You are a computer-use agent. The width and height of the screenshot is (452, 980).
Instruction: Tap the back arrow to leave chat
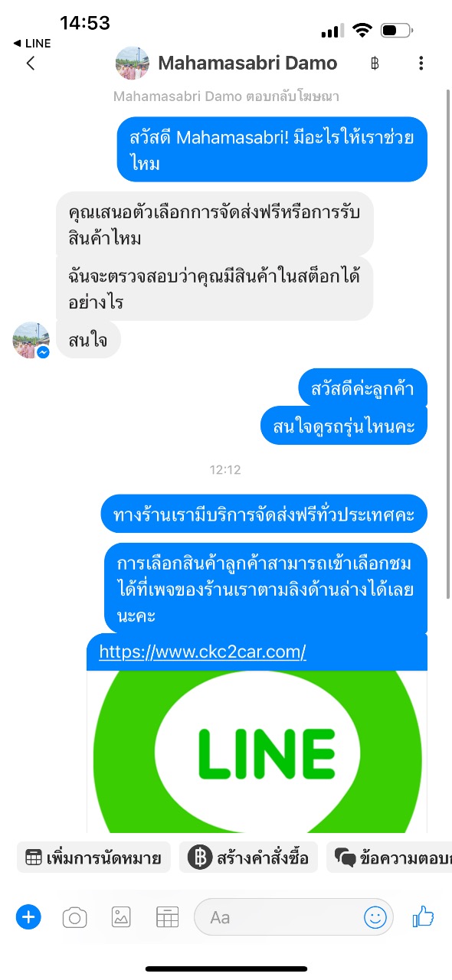pos(31,63)
